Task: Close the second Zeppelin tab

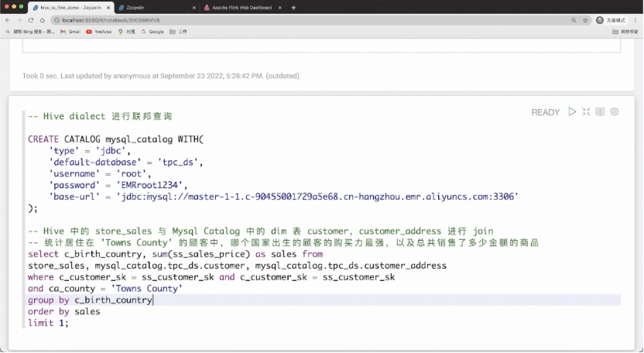Action: coord(194,8)
